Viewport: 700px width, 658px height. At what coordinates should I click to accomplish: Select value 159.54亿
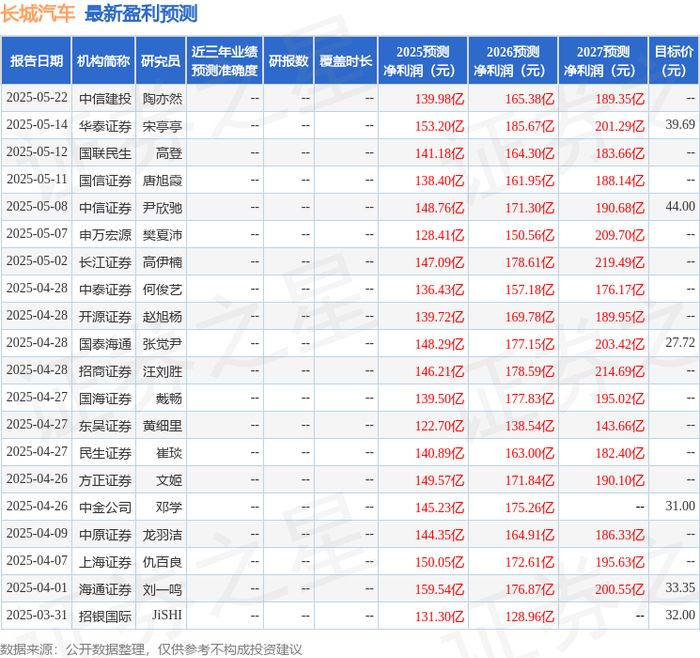pyautogui.click(x=439, y=589)
